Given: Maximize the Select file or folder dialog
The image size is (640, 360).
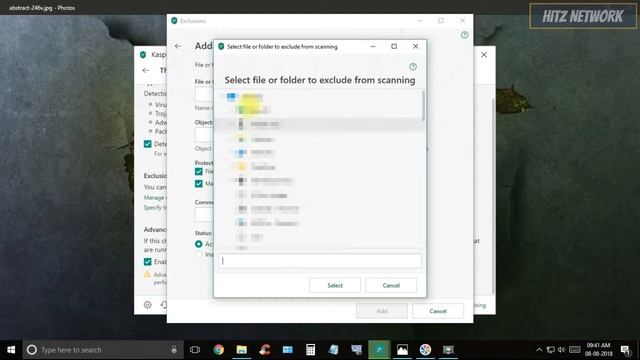Looking at the screenshot, I should tap(394, 47).
